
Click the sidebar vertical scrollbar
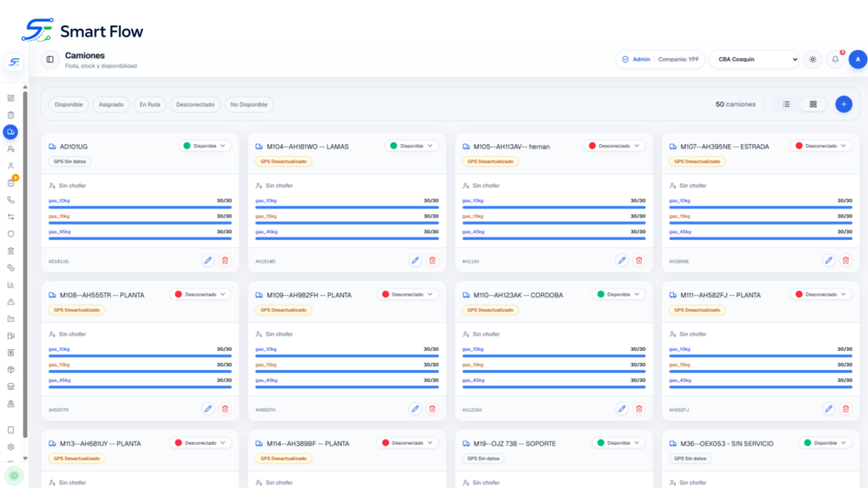(25, 264)
